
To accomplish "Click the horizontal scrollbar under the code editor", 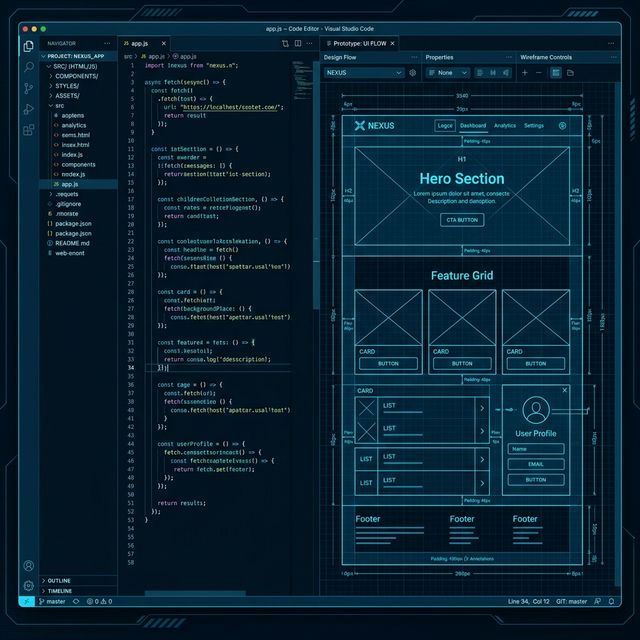I will point(195,593).
